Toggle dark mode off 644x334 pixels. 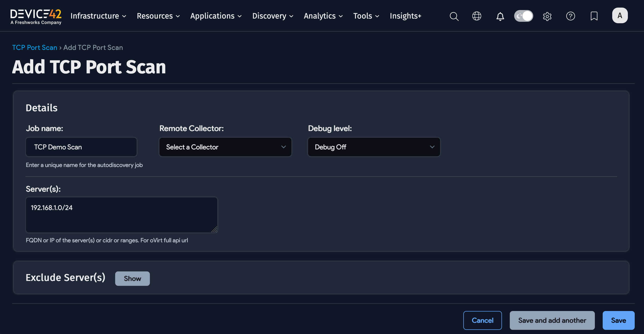(523, 16)
